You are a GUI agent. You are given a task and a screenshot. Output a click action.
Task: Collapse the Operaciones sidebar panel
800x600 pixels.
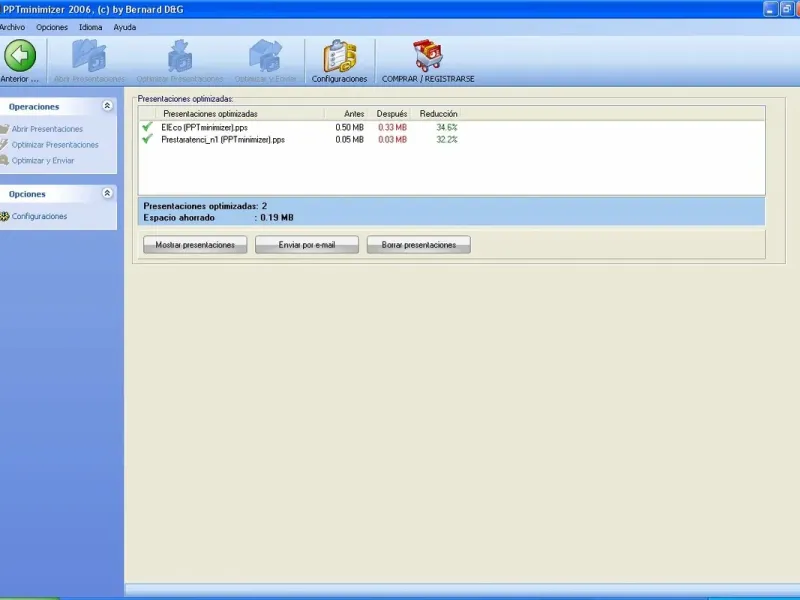click(107, 106)
